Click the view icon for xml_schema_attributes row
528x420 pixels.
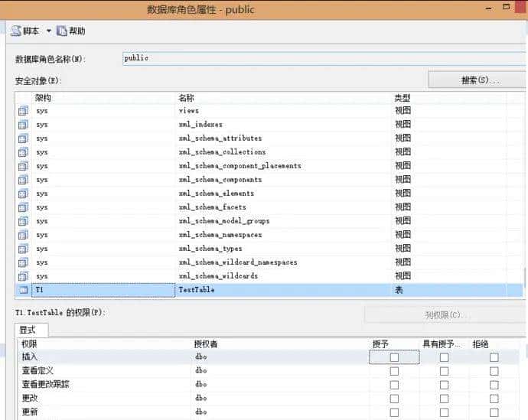click(23, 138)
